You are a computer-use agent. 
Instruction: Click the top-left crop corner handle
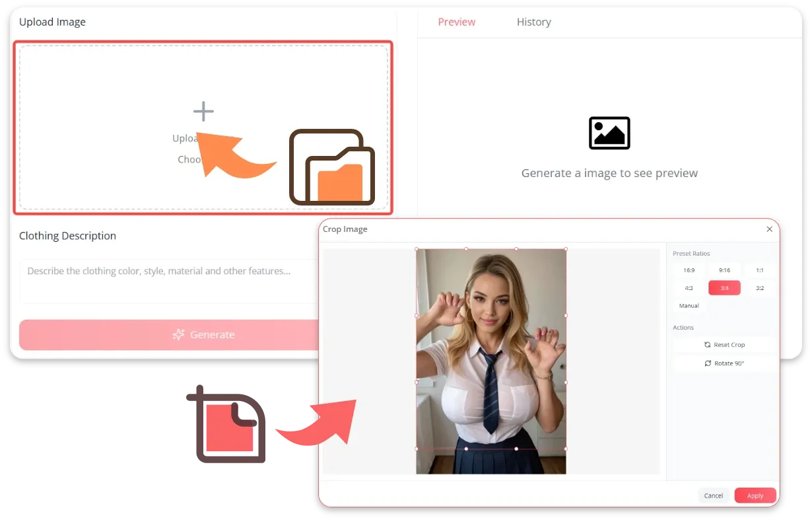point(417,249)
